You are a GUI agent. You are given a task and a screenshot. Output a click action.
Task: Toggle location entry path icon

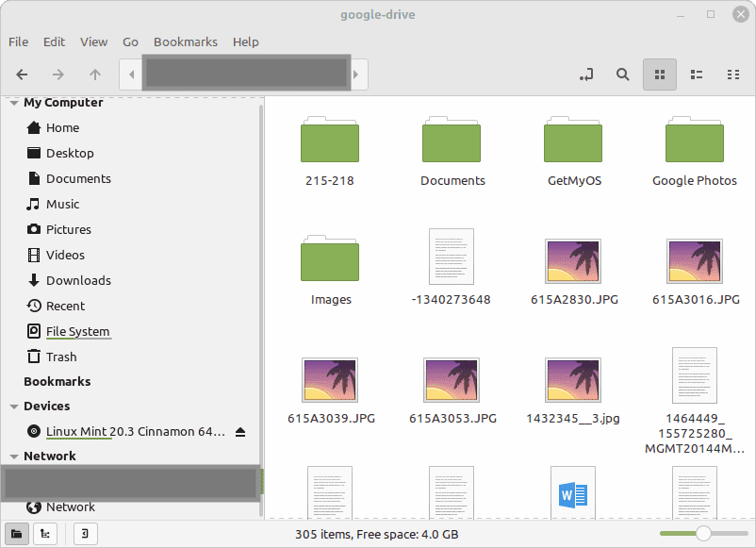tap(586, 75)
